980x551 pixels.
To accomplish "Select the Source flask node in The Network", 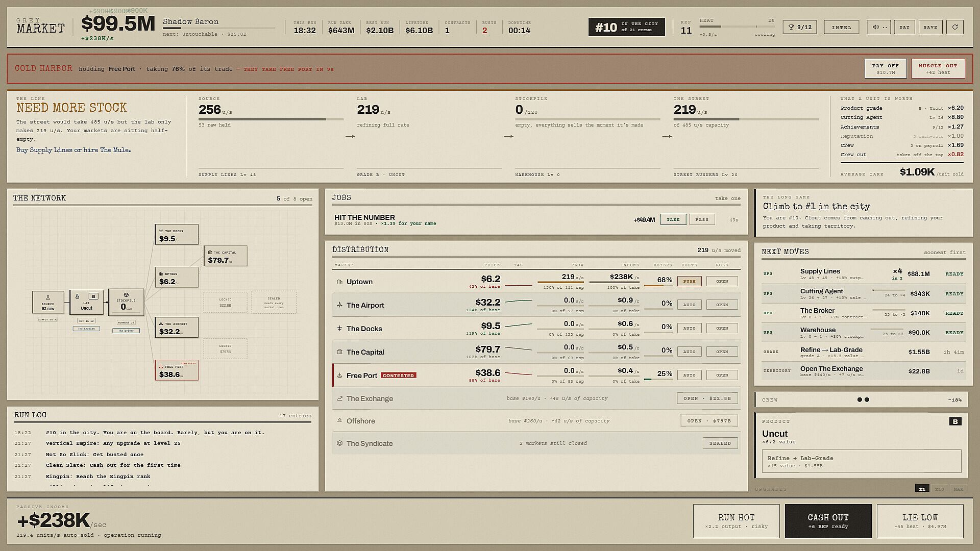I will (x=48, y=302).
